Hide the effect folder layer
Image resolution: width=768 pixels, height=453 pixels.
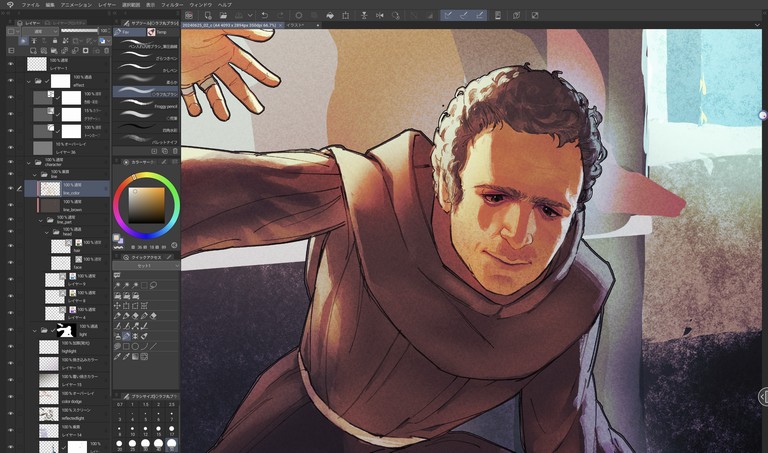click(x=10, y=81)
